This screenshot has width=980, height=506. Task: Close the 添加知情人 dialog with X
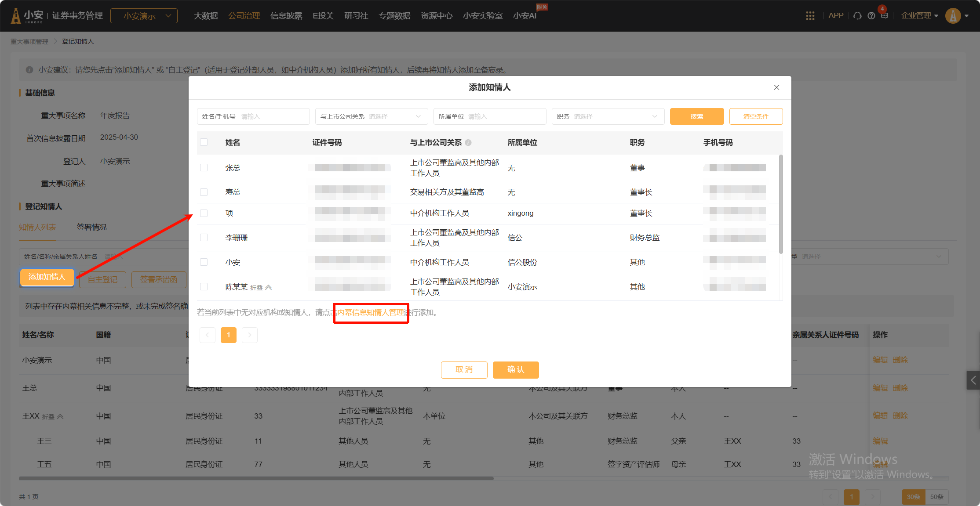pos(776,87)
